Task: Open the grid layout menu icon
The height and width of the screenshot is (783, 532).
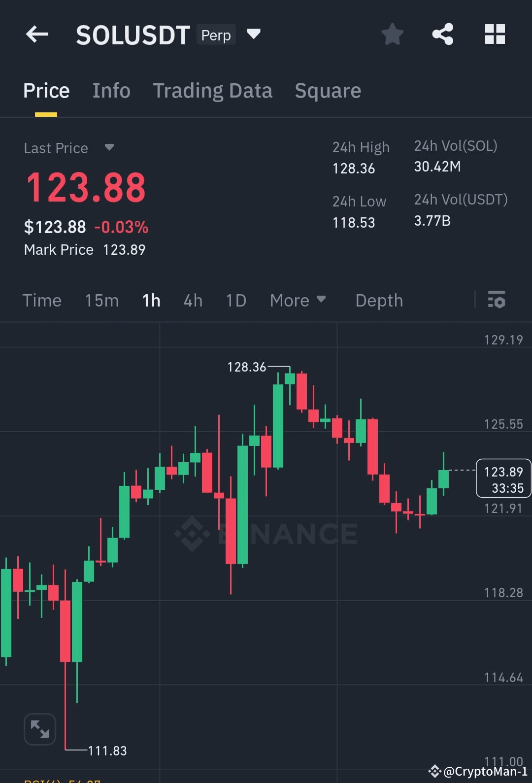Action: point(495,34)
